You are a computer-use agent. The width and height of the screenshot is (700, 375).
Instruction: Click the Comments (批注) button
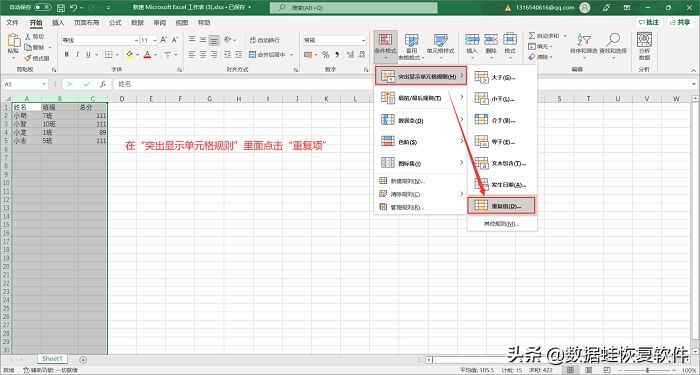click(x=649, y=22)
